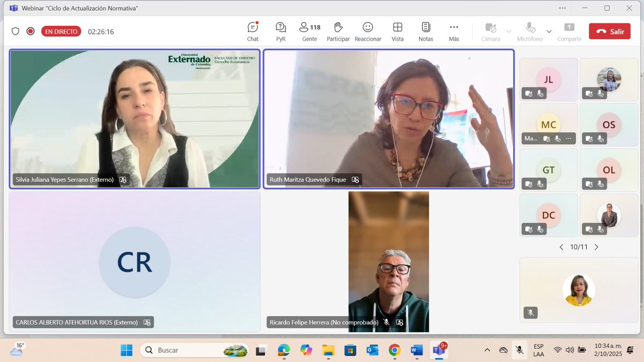
Task: Toggle the taskbar microphone mute icon
Action: pyautogui.click(x=519, y=350)
